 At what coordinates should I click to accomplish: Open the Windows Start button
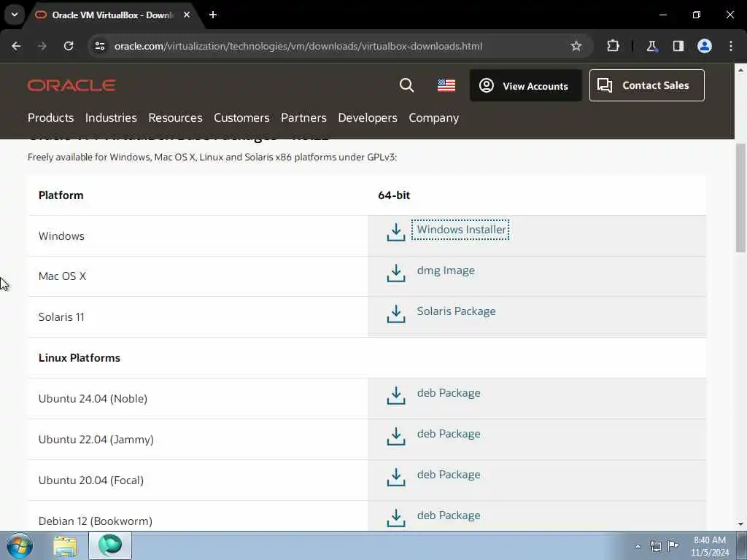20,545
